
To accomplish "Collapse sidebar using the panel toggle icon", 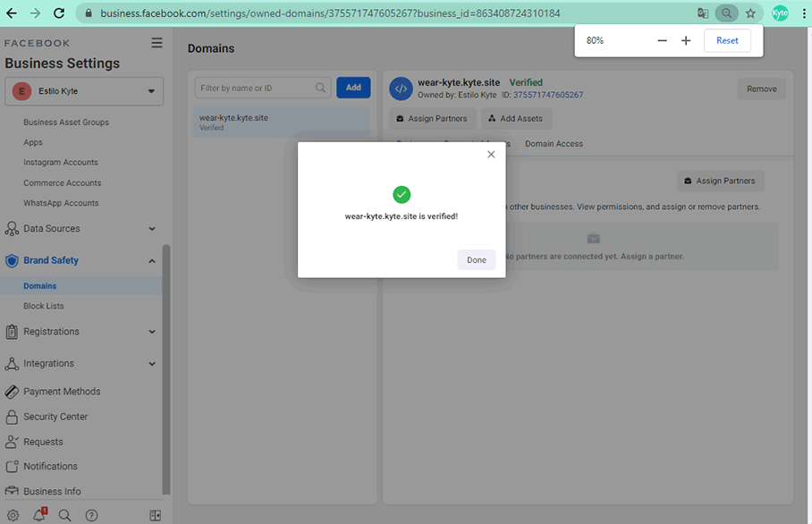I will [x=155, y=515].
